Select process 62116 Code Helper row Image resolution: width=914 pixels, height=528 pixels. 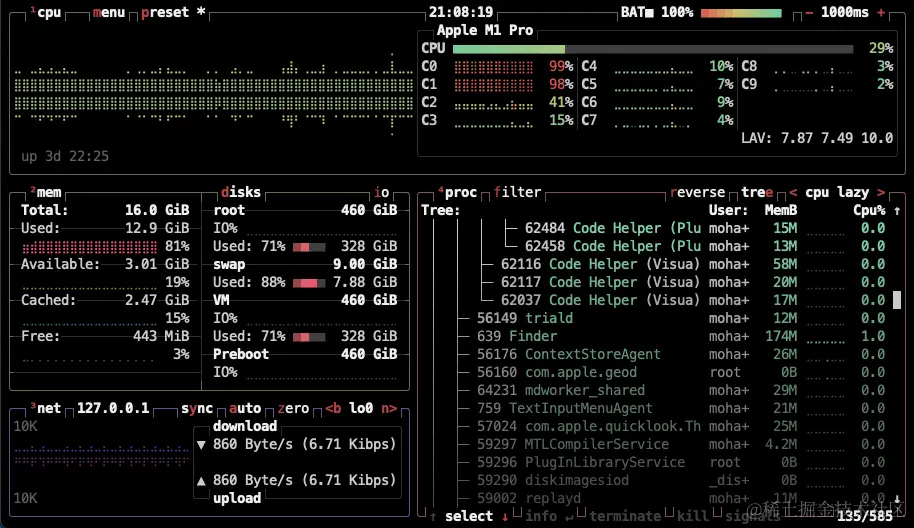657,265
